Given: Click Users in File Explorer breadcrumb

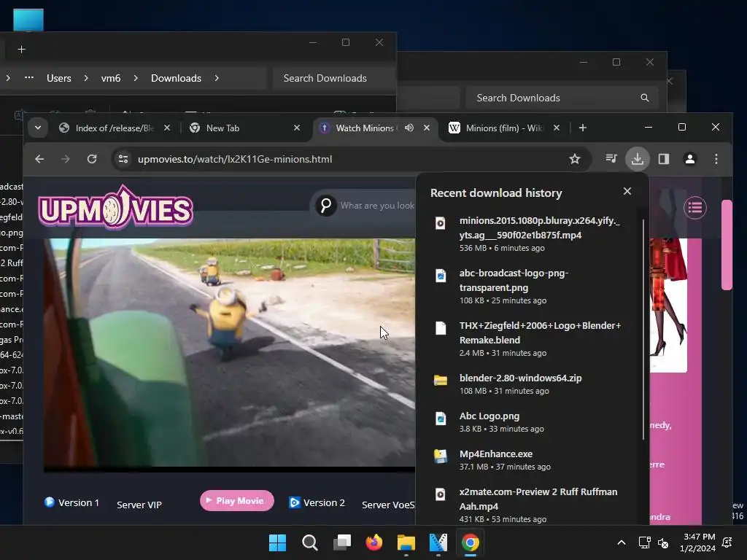Looking at the screenshot, I should tap(58, 78).
